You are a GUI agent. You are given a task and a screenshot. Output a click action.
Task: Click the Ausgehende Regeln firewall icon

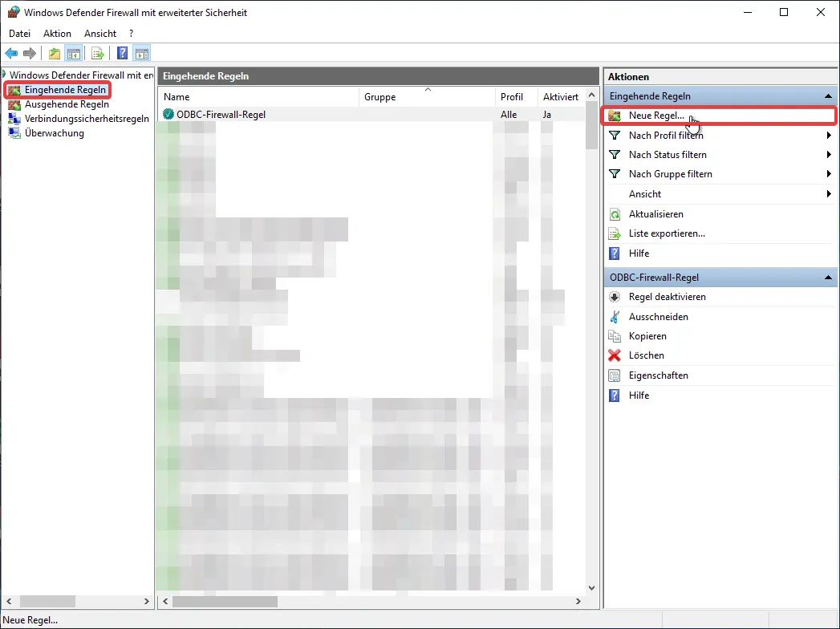pyautogui.click(x=14, y=104)
